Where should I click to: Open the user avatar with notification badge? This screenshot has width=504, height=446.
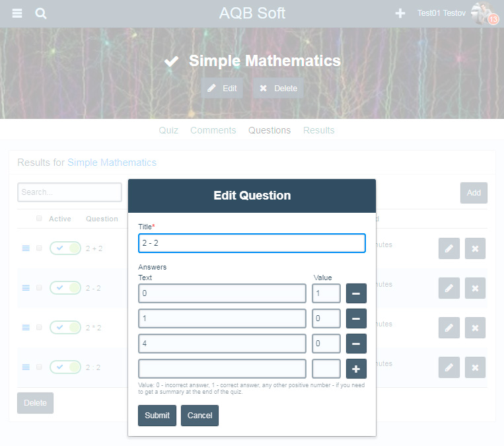pyautogui.click(x=484, y=13)
